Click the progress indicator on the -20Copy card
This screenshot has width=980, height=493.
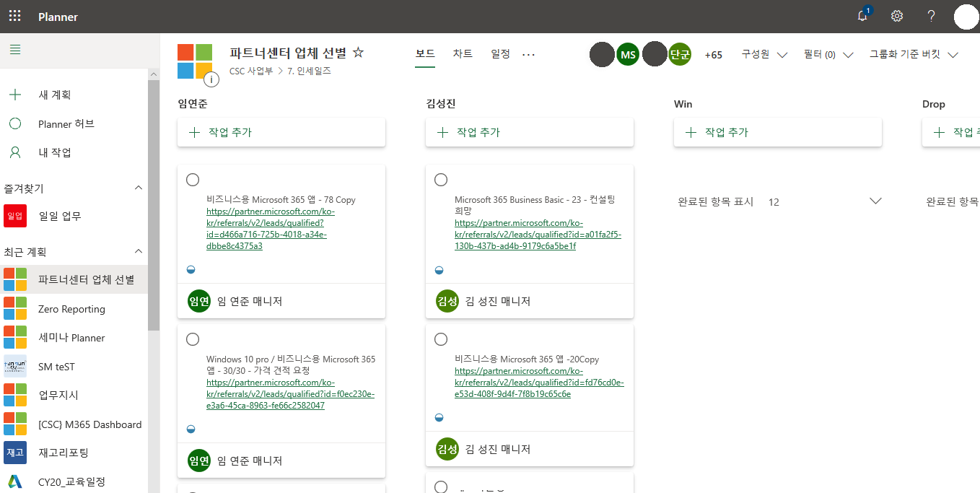pyautogui.click(x=439, y=417)
